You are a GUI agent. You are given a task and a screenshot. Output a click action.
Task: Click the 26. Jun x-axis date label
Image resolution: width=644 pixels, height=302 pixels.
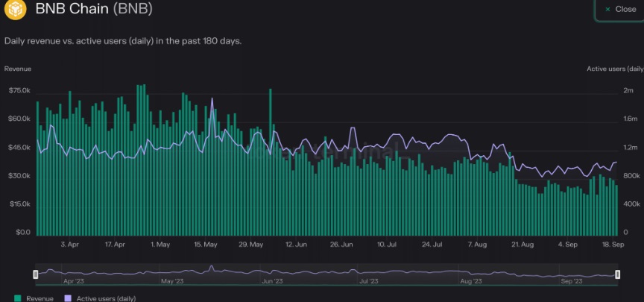(x=341, y=245)
